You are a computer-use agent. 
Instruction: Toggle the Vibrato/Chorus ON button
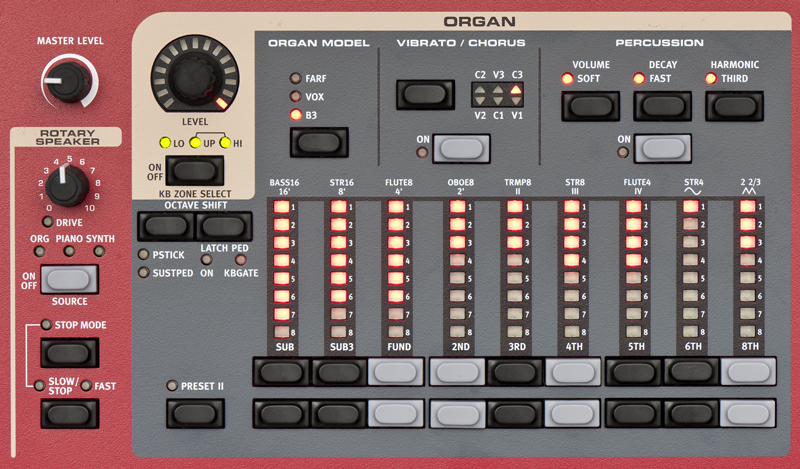461,149
